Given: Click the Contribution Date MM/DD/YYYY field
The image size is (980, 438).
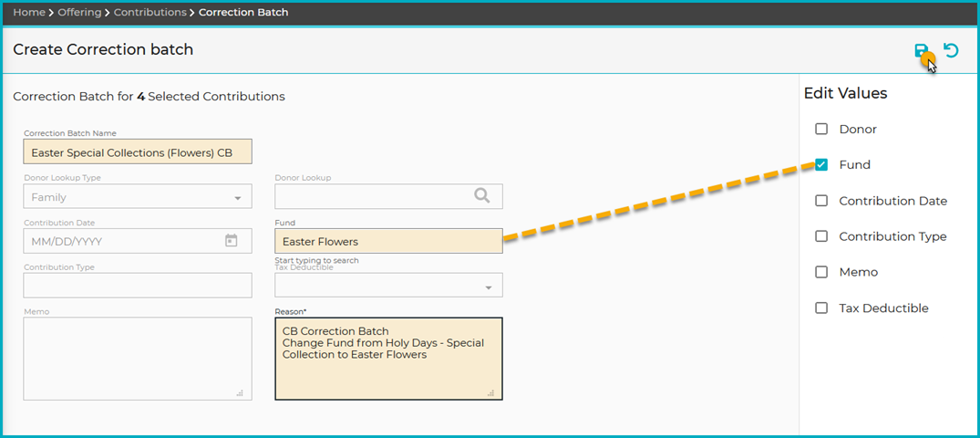Looking at the screenshot, I should (x=138, y=241).
